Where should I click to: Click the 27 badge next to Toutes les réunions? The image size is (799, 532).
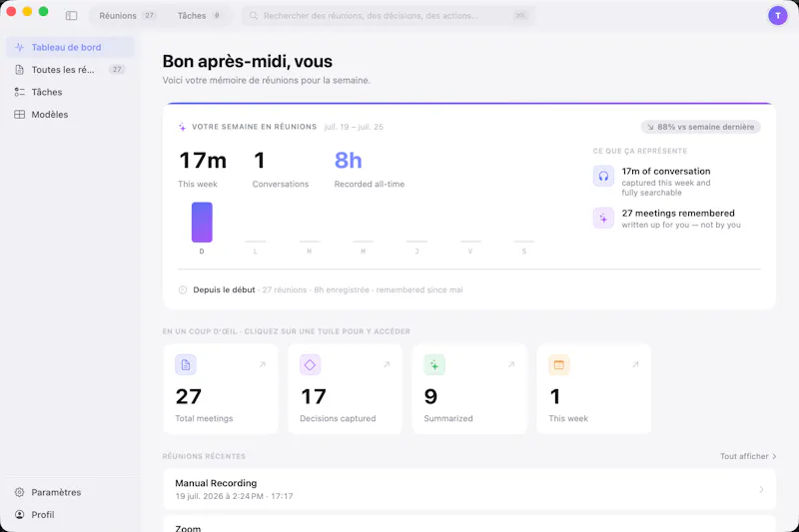pos(117,70)
